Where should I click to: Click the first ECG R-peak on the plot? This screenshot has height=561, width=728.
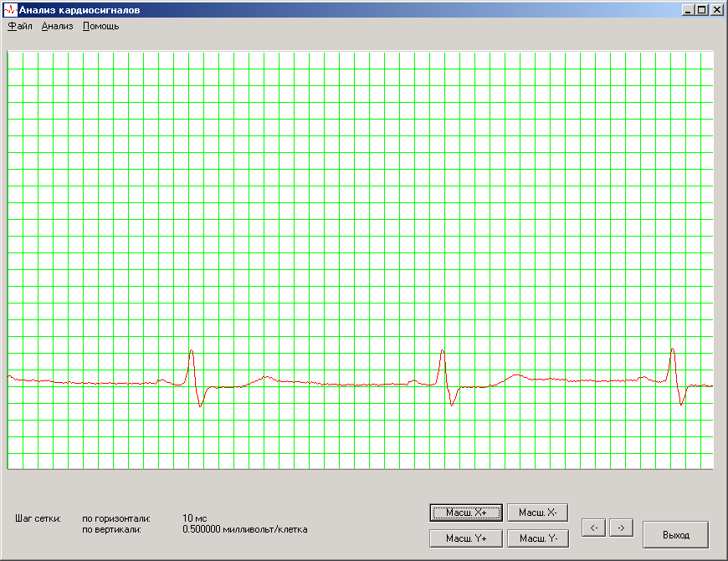(x=192, y=351)
